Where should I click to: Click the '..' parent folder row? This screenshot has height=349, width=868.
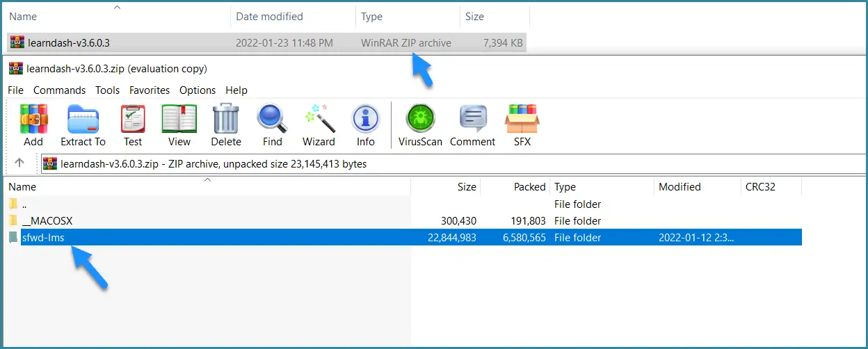404,204
